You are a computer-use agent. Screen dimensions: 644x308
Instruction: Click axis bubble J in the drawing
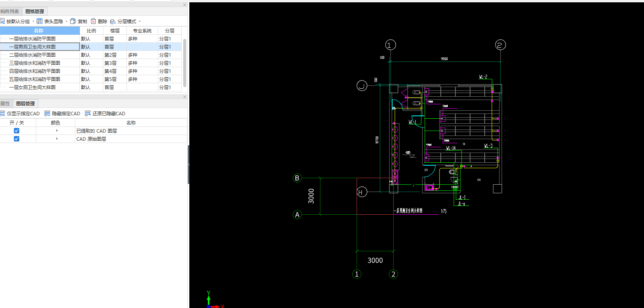tap(362, 86)
